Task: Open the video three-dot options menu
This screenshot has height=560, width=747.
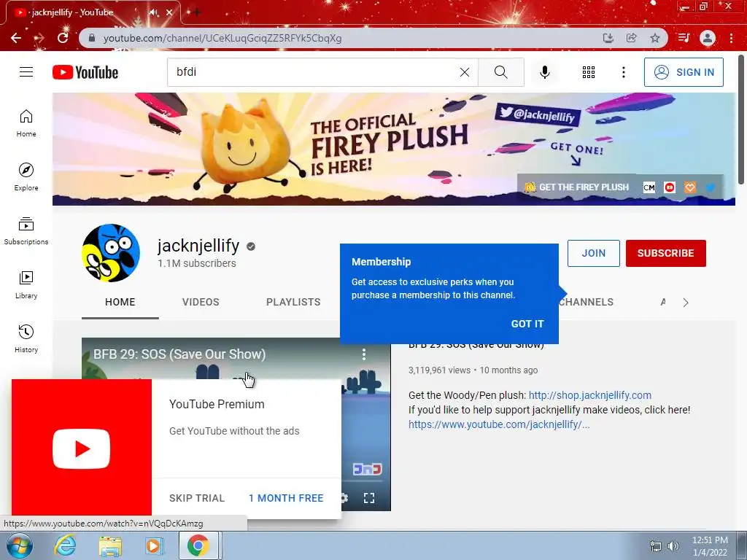Action: [364, 354]
